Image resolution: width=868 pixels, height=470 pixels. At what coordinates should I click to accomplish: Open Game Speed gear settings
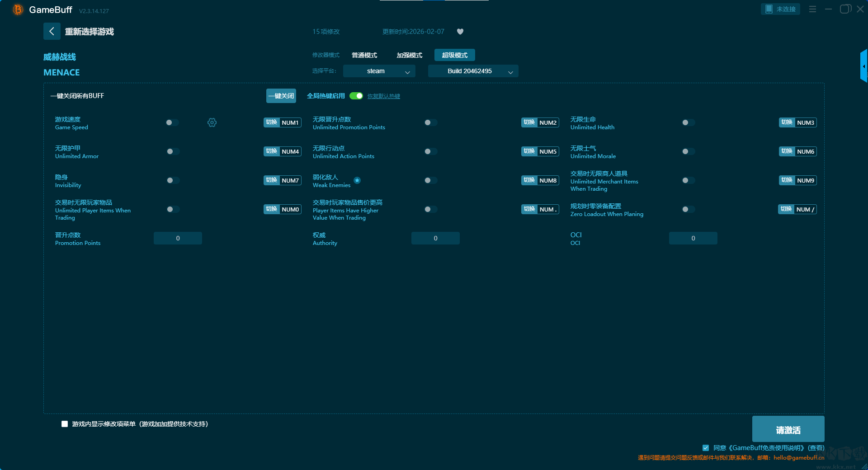point(212,122)
